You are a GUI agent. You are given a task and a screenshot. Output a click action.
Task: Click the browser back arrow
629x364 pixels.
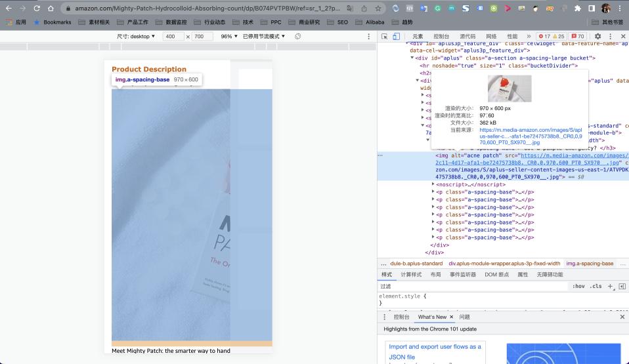pyautogui.click(x=9, y=8)
